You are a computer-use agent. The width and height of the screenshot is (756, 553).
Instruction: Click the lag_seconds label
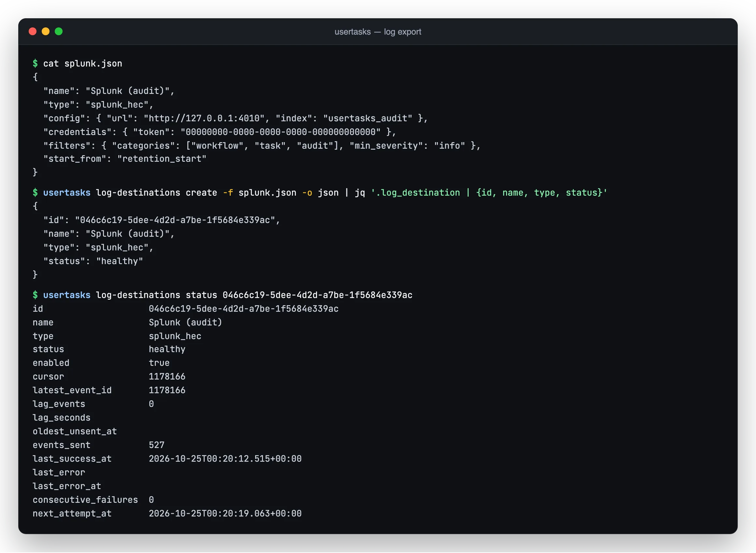[62, 418]
